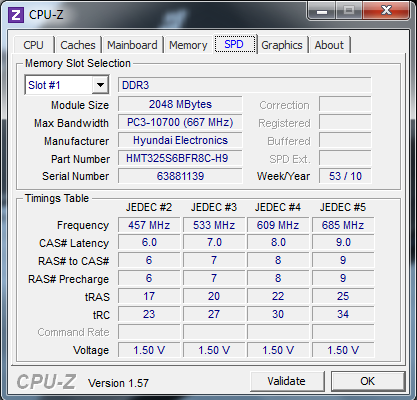Click the DDR3 memory type field

tap(245, 85)
